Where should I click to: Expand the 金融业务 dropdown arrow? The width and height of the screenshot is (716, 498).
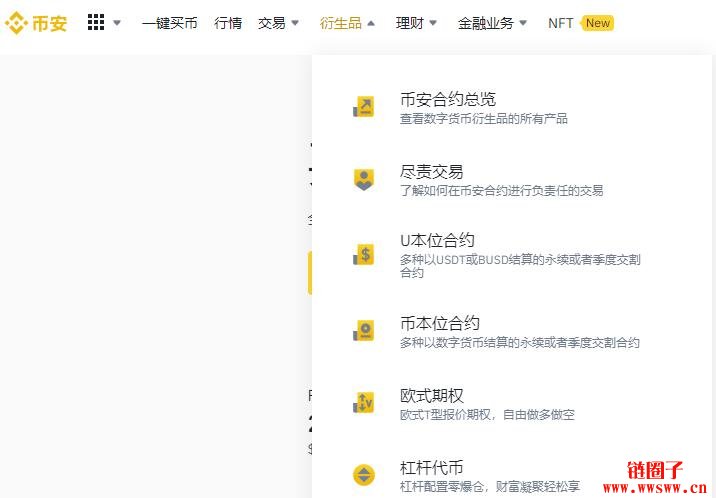click(523, 23)
